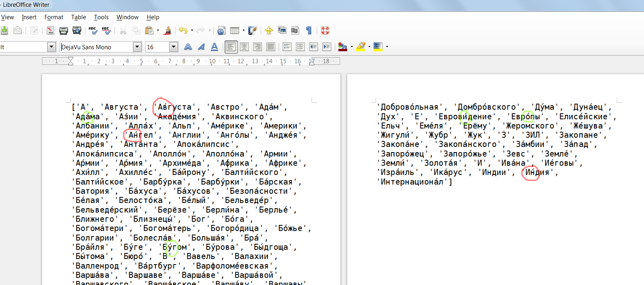Open the Navigator star icon
This screenshot has width=644, height=285.
click(x=269, y=30)
